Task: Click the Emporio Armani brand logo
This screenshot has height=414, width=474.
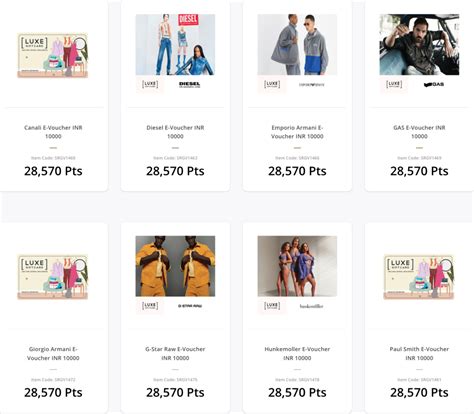Action: (x=311, y=85)
